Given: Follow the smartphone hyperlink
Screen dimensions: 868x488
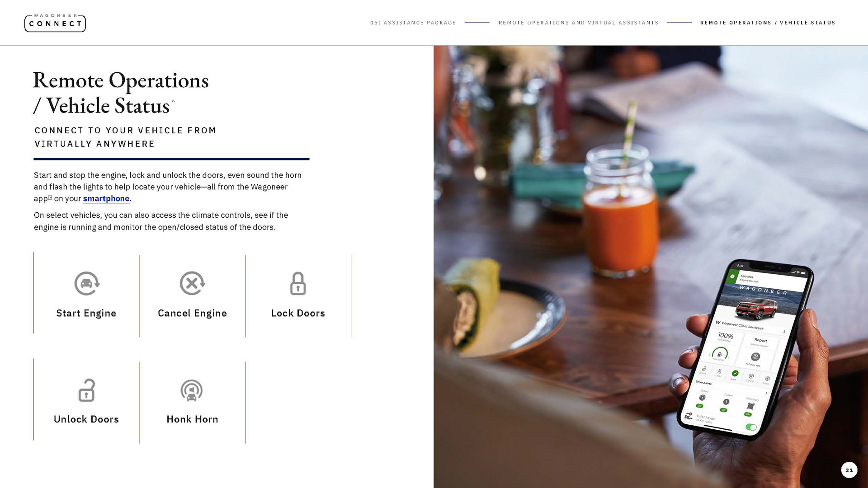Looking at the screenshot, I should tap(106, 199).
